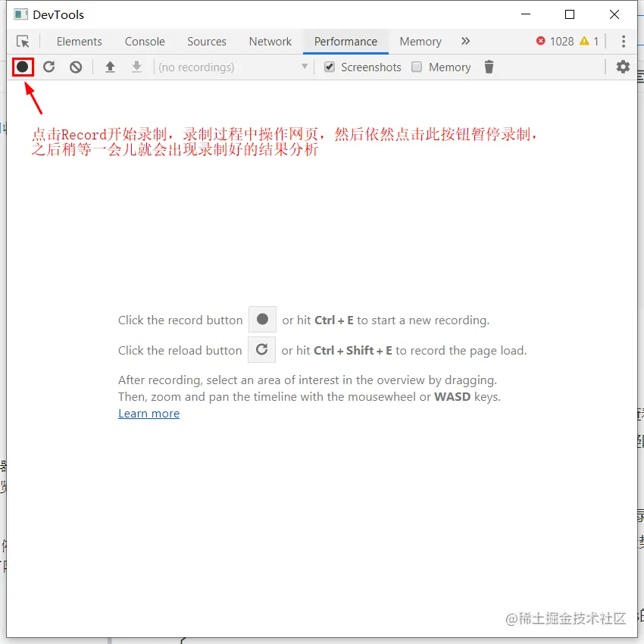Click the yellow warning count icon
This screenshot has width=644, height=644.
click(x=584, y=41)
